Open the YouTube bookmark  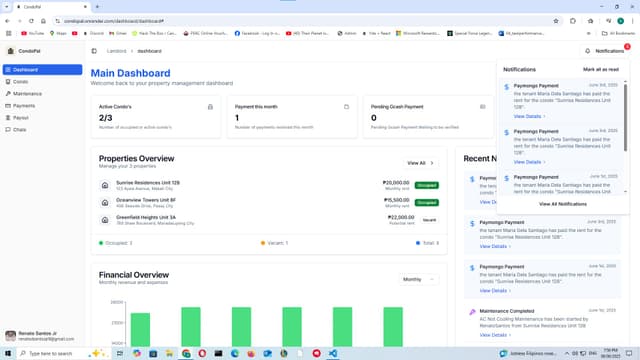click(33, 33)
